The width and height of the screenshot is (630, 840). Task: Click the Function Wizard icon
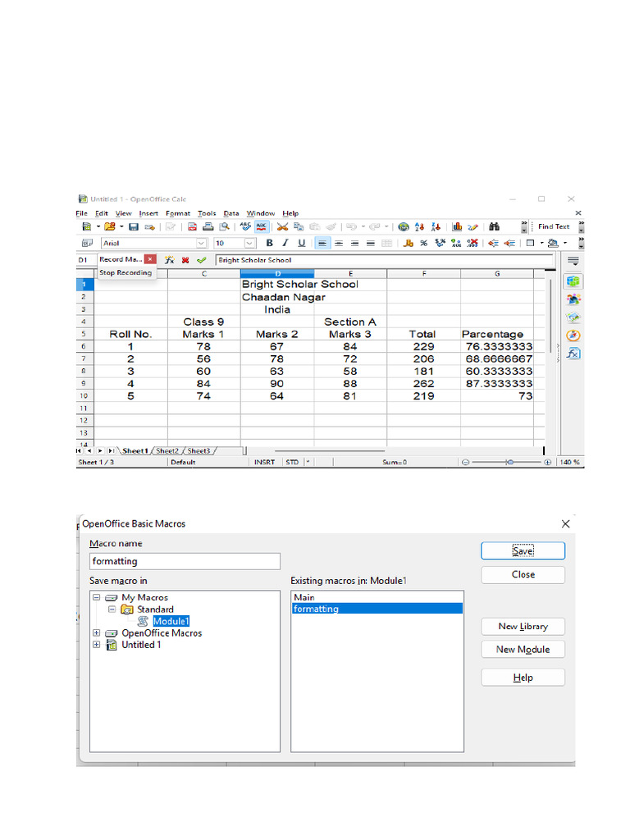point(169,259)
